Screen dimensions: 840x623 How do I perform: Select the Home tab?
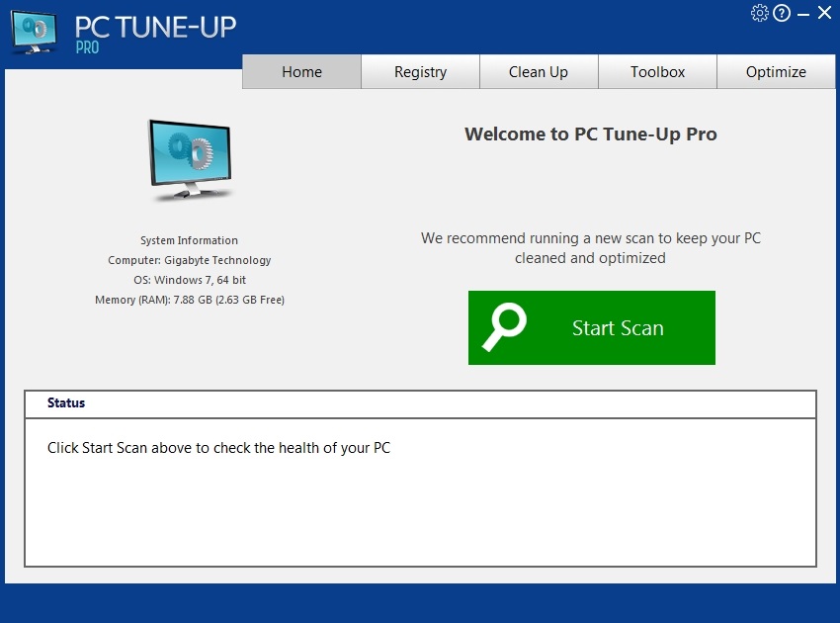pos(301,71)
